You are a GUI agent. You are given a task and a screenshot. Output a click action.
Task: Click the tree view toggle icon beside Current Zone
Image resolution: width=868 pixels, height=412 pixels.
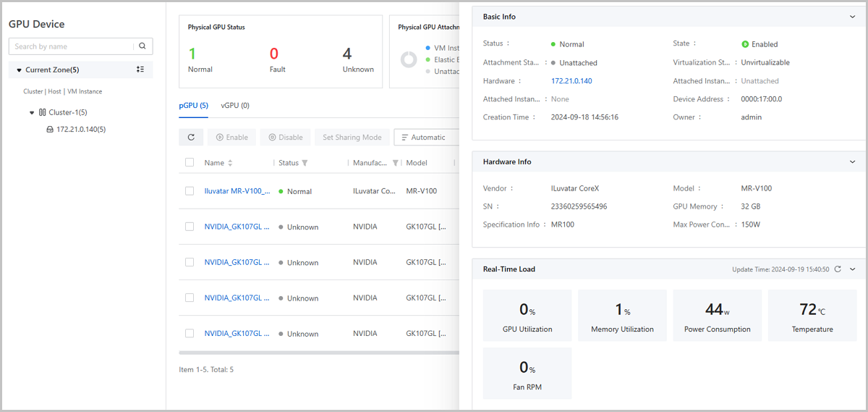pyautogui.click(x=140, y=70)
